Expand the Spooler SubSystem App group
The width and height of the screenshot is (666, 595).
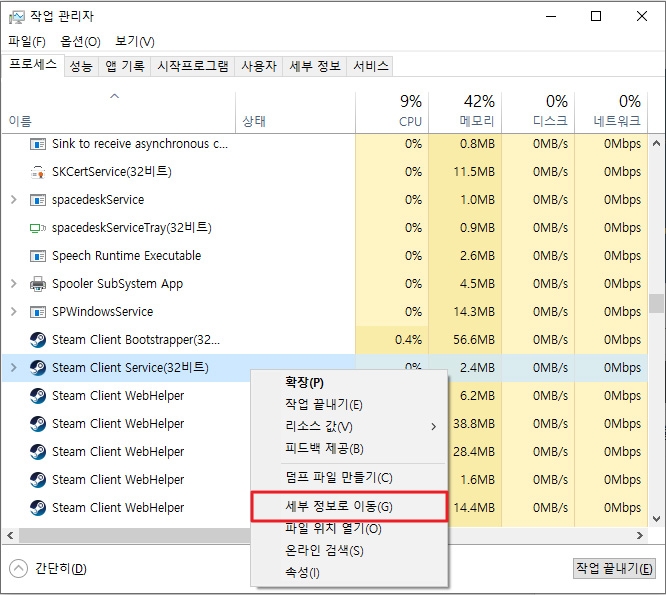tap(14, 284)
